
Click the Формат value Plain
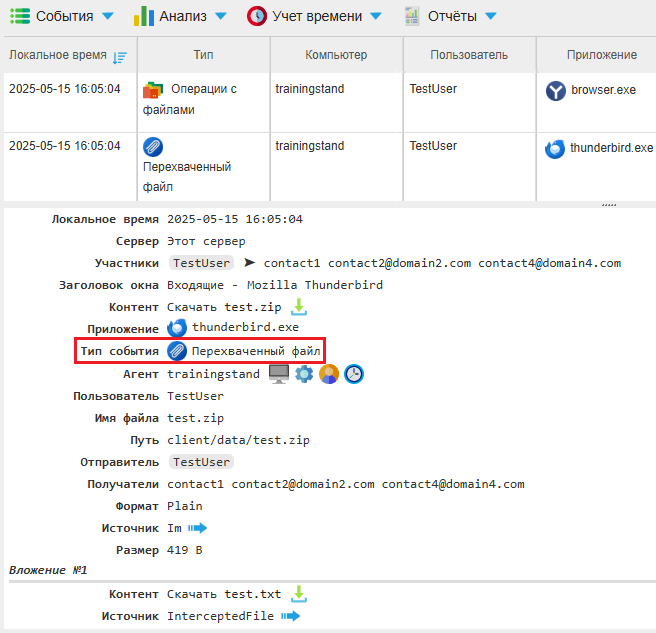(184, 506)
